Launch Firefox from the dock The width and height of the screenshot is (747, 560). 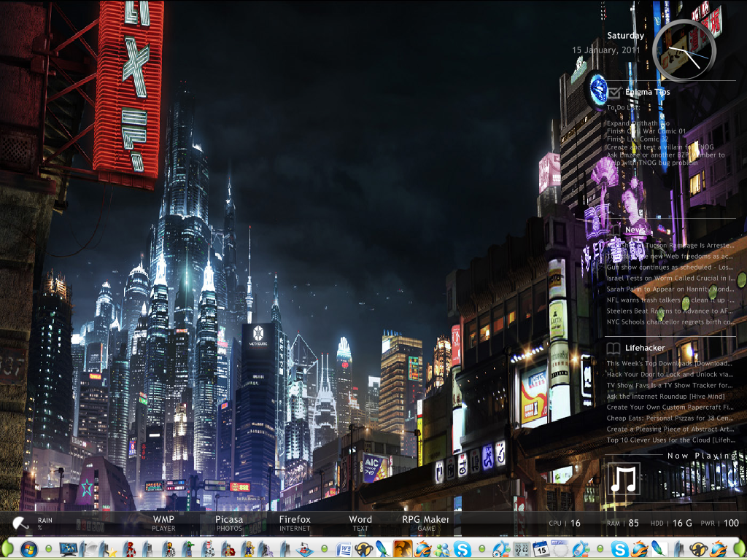point(423,550)
